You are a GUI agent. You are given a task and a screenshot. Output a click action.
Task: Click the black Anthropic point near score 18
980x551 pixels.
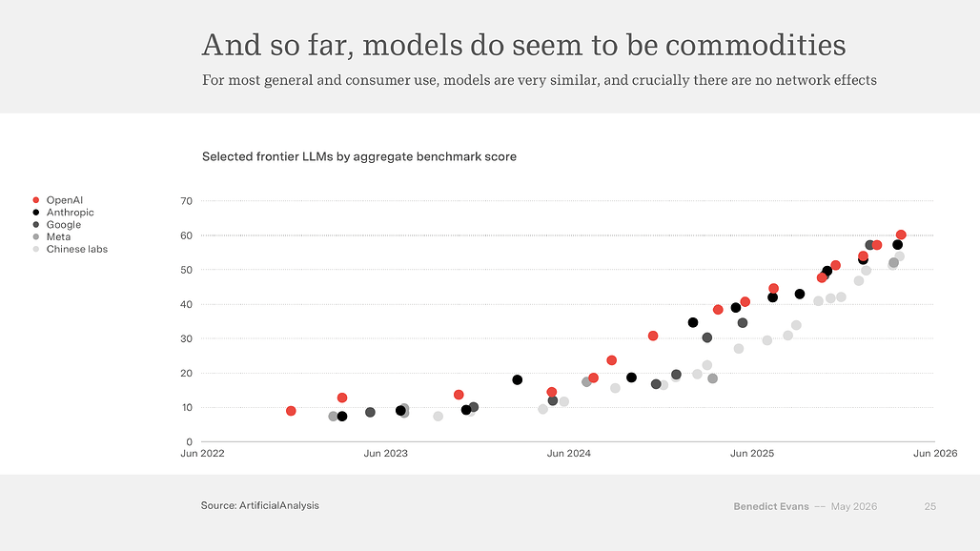(517, 379)
